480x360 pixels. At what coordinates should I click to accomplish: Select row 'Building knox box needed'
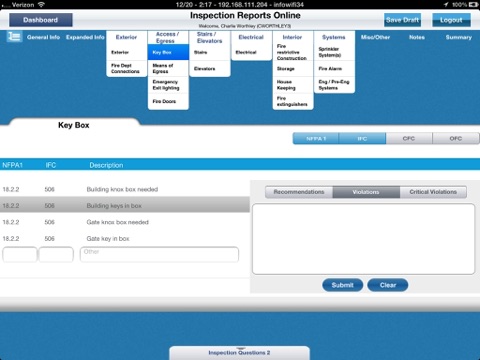125,189
